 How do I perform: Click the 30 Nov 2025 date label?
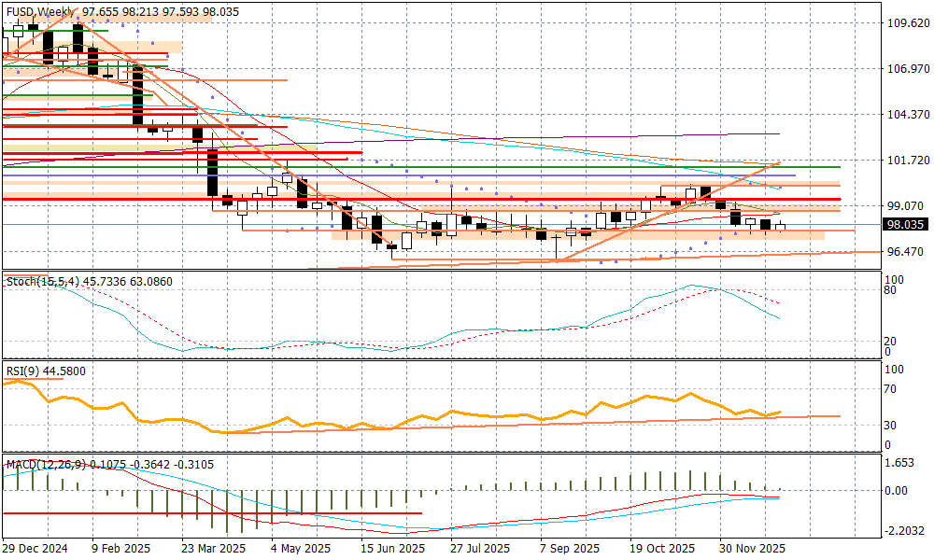coord(751,549)
